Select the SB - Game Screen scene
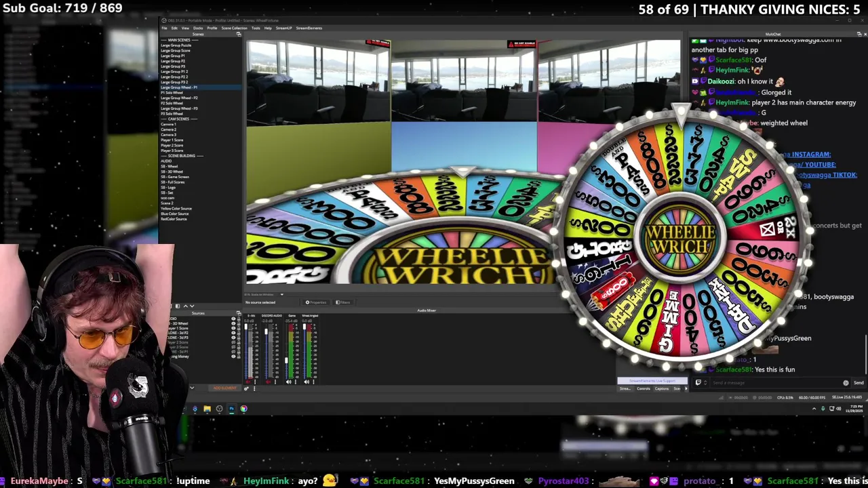The height and width of the screenshot is (488, 868). pyautogui.click(x=175, y=177)
